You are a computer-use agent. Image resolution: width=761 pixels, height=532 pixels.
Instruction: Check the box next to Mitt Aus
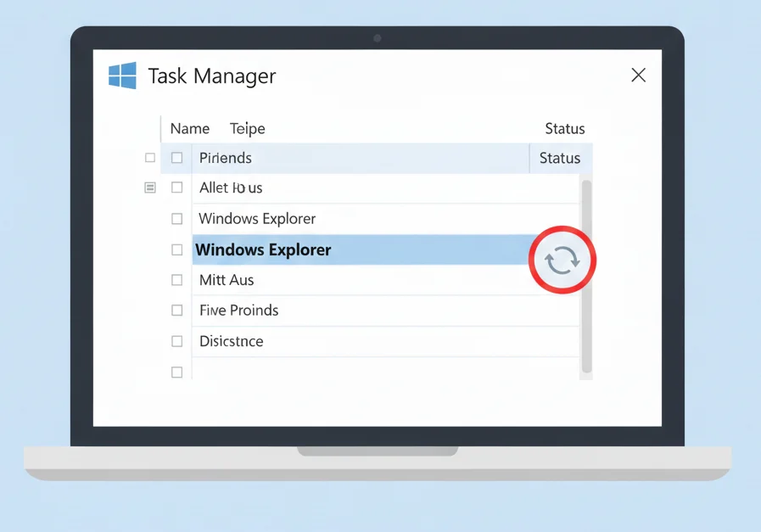(176, 280)
